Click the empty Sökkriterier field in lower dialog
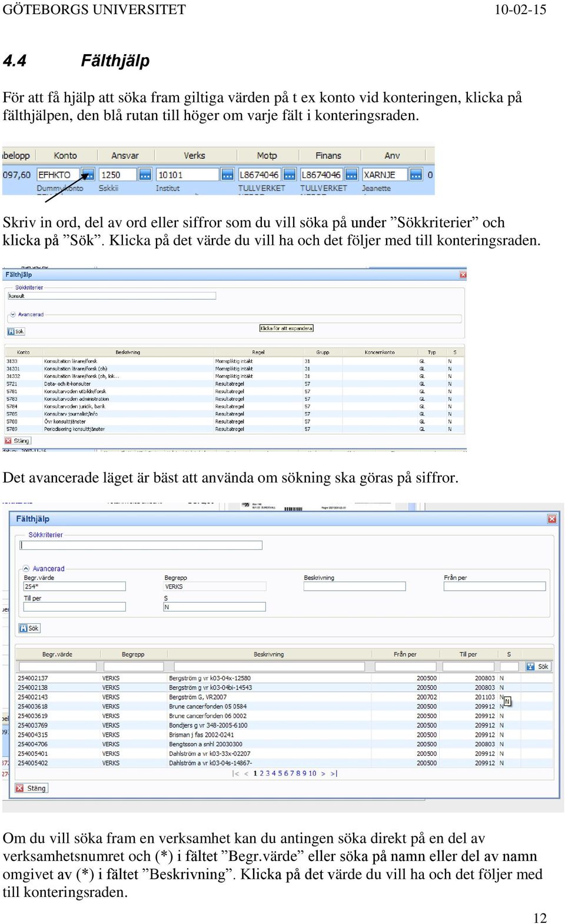The height and width of the screenshot is (924, 565). click(x=141, y=545)
